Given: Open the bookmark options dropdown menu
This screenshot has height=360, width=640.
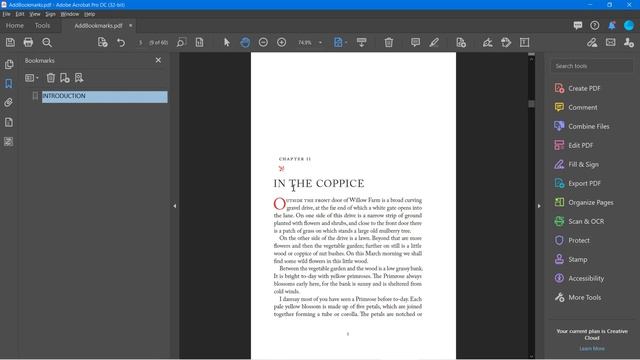Looking at the screenshot, I should pyautogui.click(x=31, y=78).
